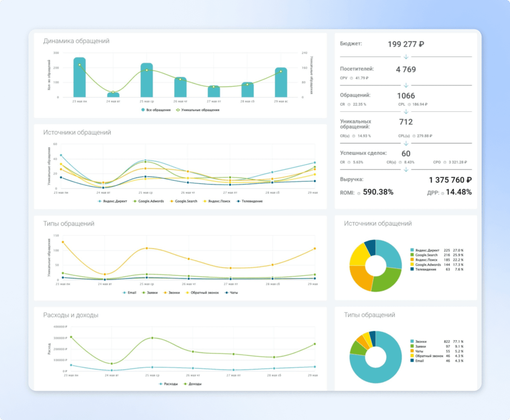The height and width of the screenshot is (420, 510).
Task: Select the Заявки 97 pie legend row
Action: pyautogui.click(x=437, y=347)
